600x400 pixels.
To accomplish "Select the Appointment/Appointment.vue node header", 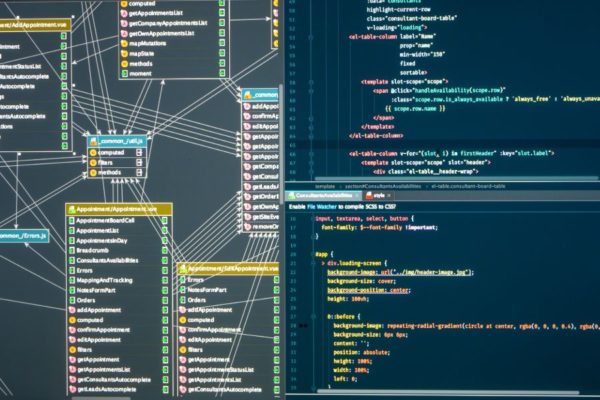I will pos(119,209).
